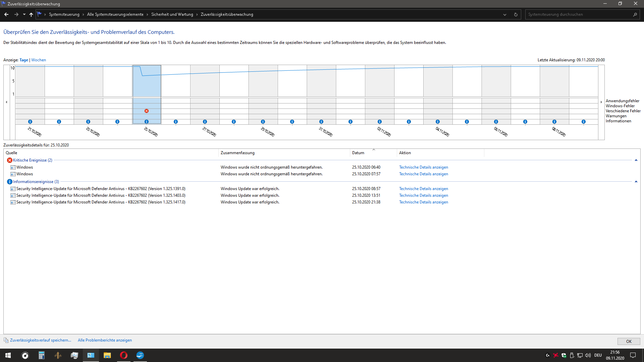The width and height of the screenshot is (644, 362).
Task: Navigate to Sicherheit und Wartung in the breadcrumb
Action: coord(172,14)
